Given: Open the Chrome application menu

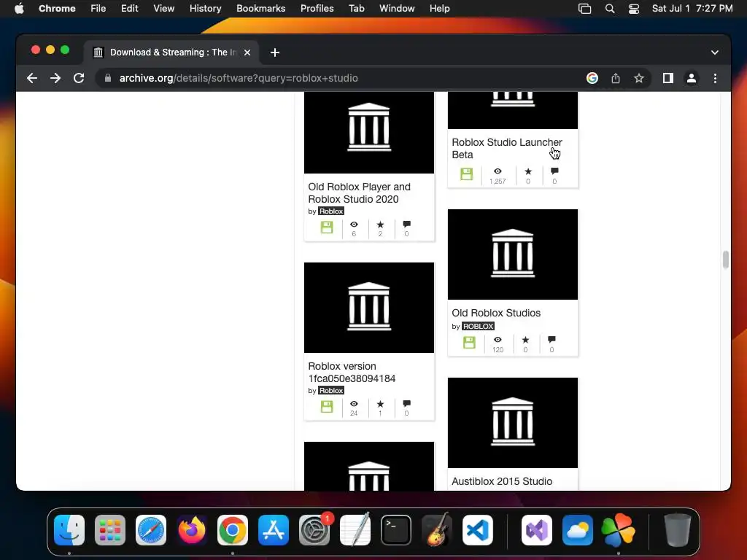Looking at the screenshot, I should (57, 8).
